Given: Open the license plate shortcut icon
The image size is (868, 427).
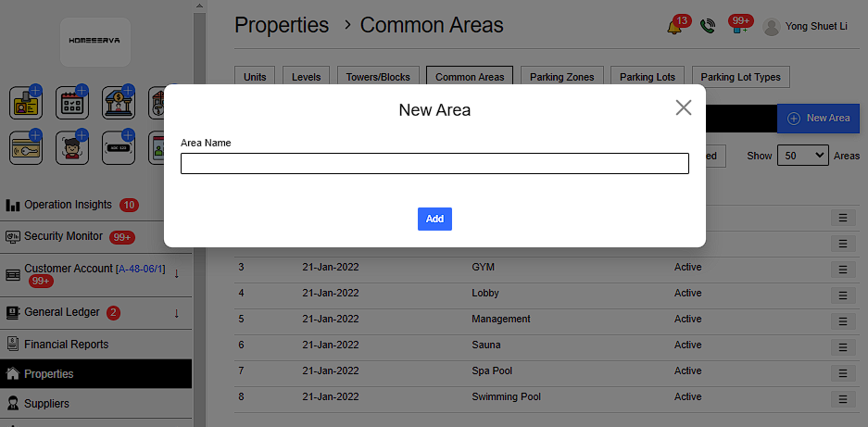Looking at the screenshot, I should point(118,147).
